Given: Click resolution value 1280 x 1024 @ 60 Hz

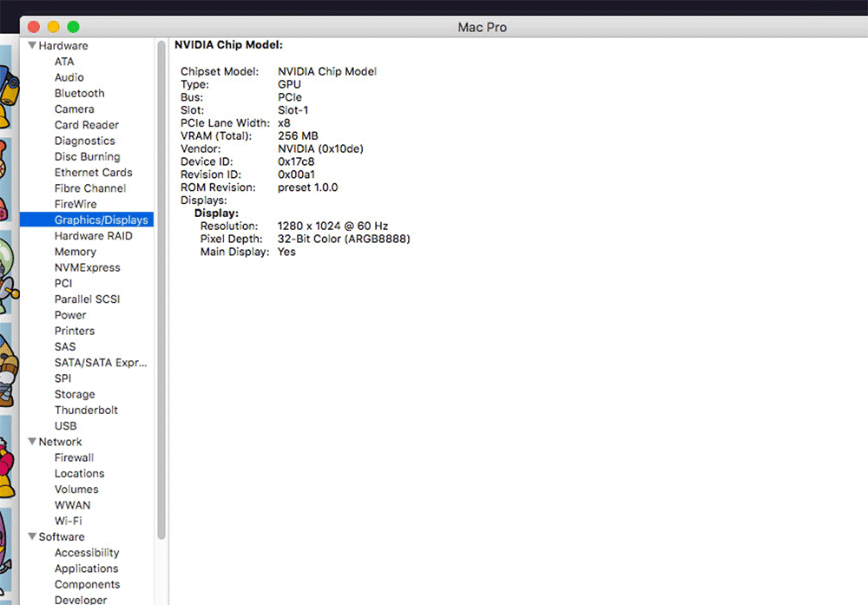Looking at the screenshot, I should point(332,226).
